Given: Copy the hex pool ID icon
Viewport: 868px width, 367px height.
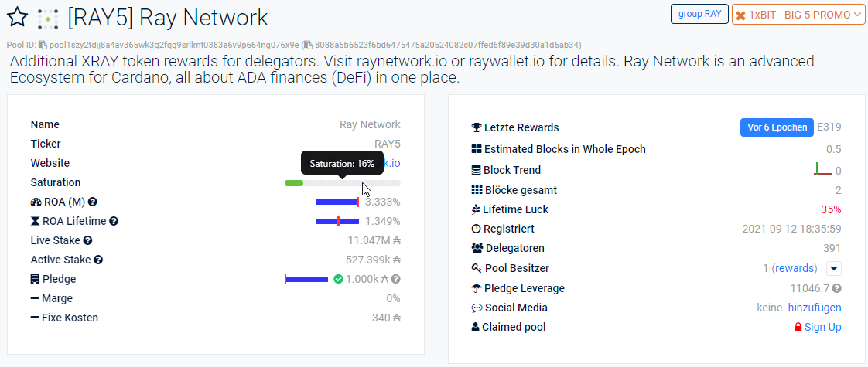Looking at the screenshot, I should 308,45.
